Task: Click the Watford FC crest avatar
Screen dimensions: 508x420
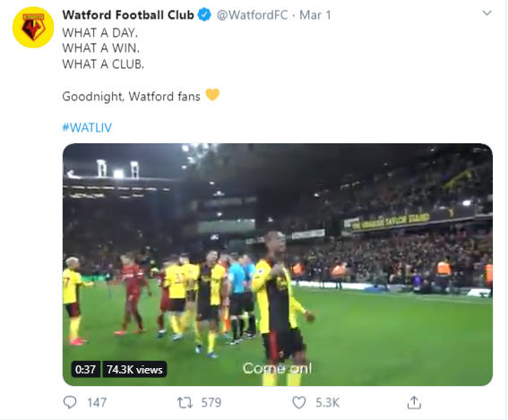Action: coord(33,28)
